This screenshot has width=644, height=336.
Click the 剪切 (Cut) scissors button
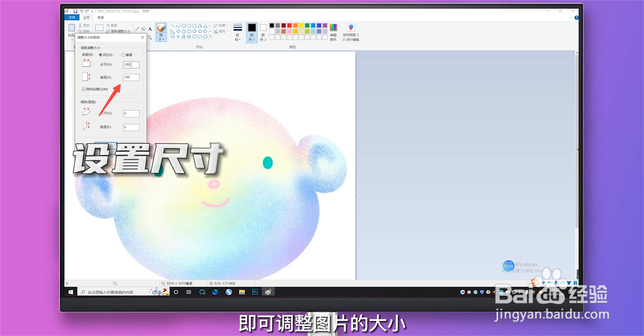(84, 25)
